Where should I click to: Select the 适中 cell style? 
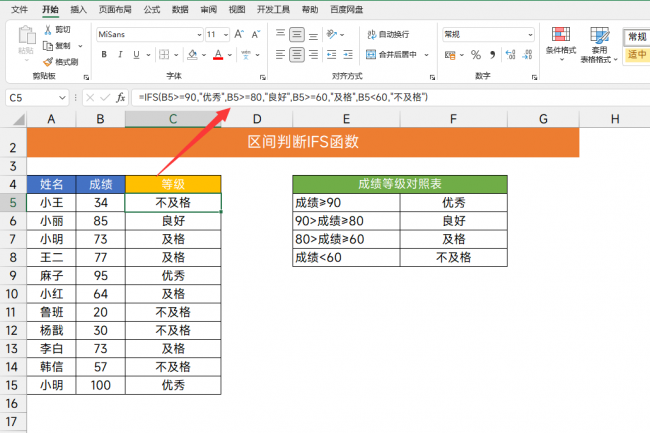637,54
